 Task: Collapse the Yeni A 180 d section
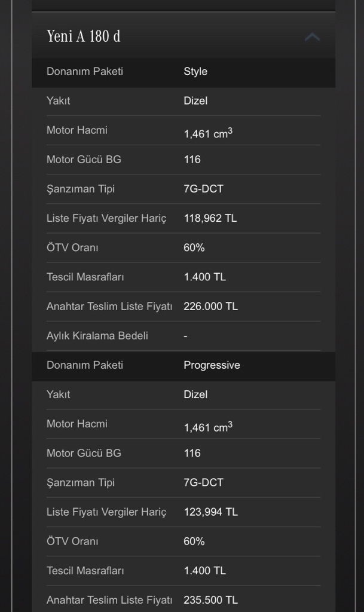(312, 37)
